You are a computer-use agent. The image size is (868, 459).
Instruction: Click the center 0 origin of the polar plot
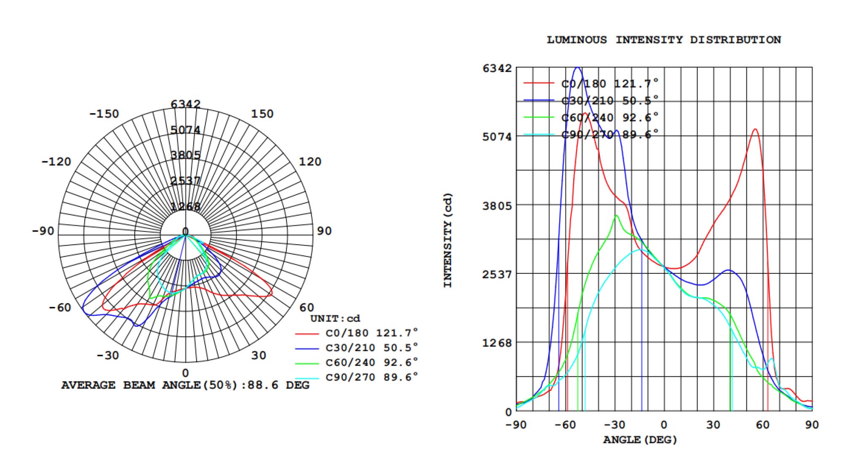(x=185, y=232)
